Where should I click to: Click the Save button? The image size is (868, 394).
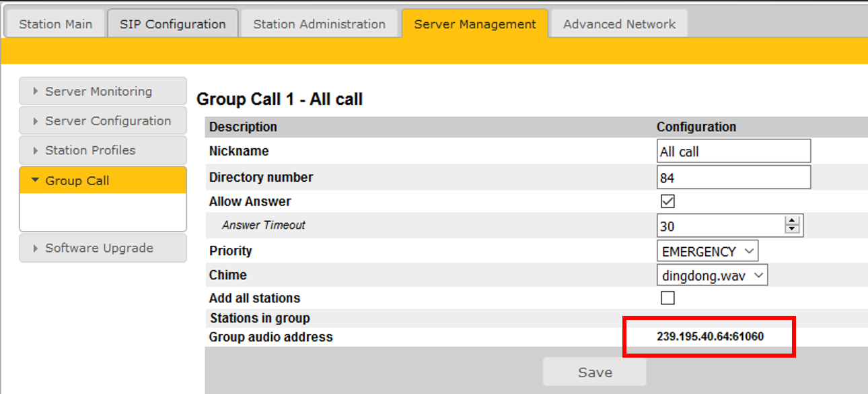[x=595, y=372]
